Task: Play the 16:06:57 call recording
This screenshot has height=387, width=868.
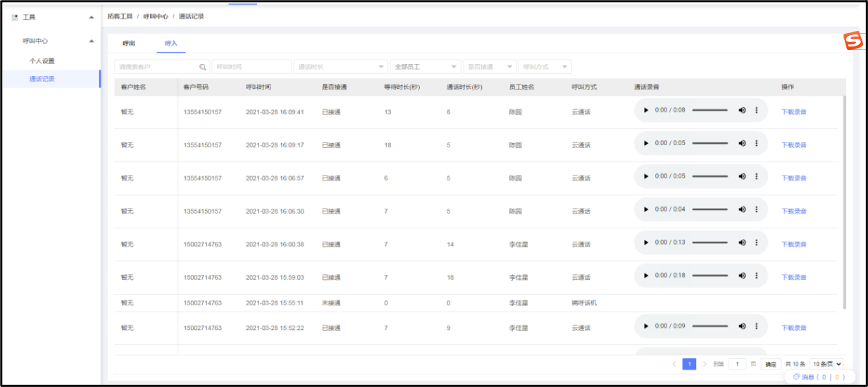Action: (645, 177)
